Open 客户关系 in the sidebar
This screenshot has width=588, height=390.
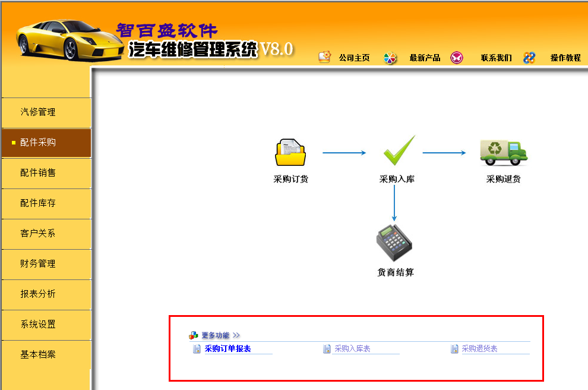pos(46,234)
